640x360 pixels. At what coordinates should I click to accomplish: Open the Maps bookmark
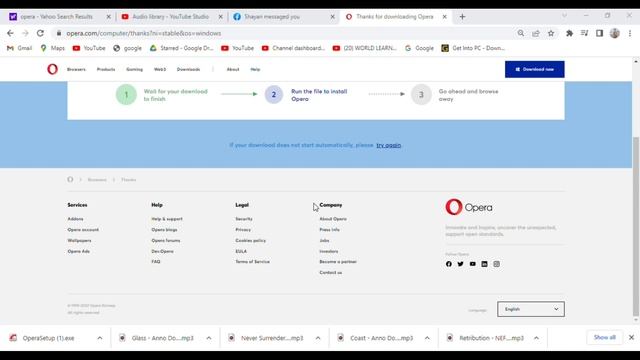point(52,48)
